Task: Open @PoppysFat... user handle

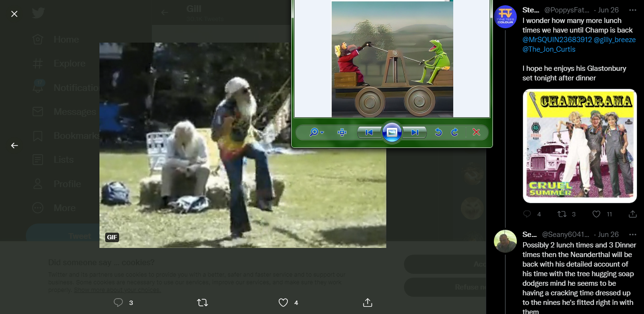Action: tap(566, 10)
